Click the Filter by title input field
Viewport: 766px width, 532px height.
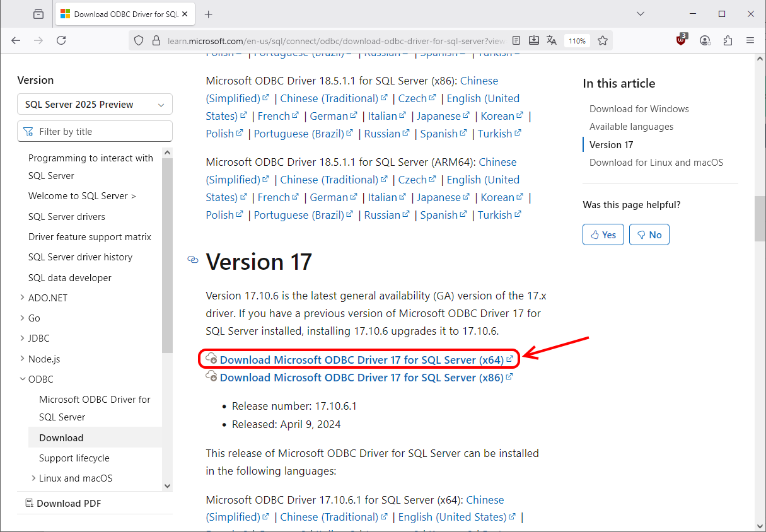point(101,132)
